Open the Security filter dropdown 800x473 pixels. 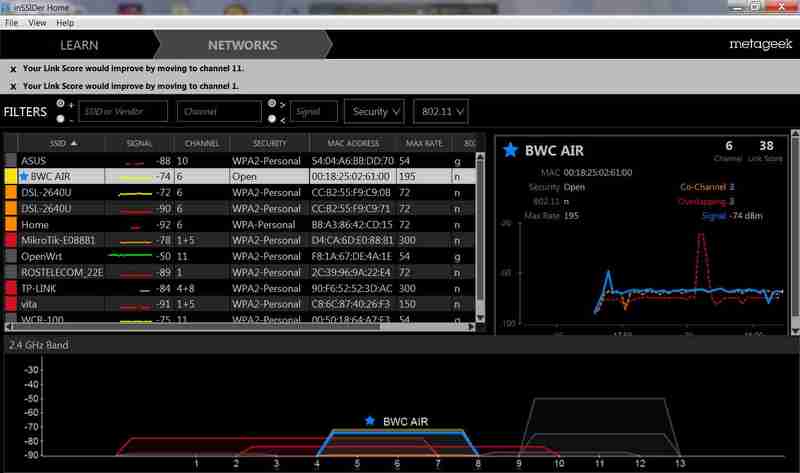374,111
